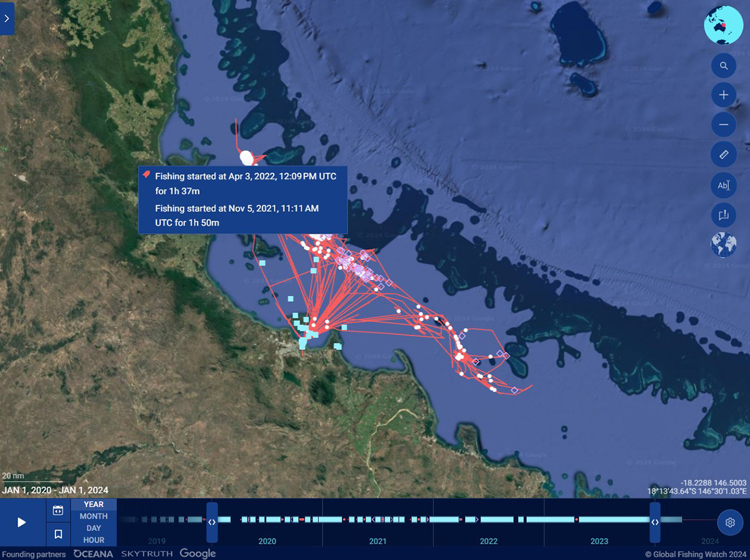Switch timeline interval to DAY

[94, 528]
